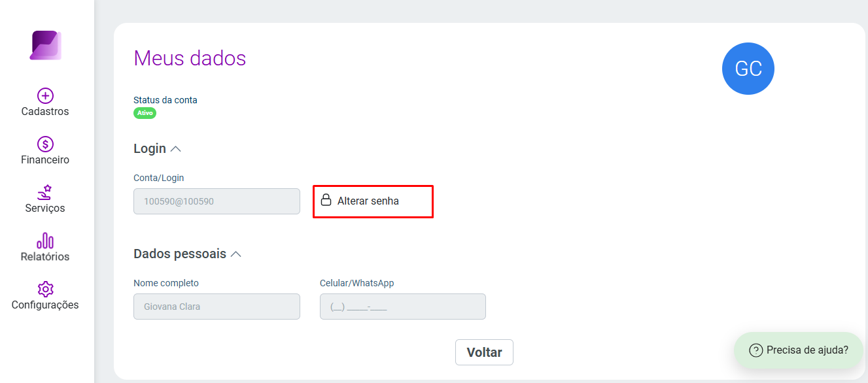868x383 pixels.
Task: Select the Serviços hand-star icon
Action: 45,193
